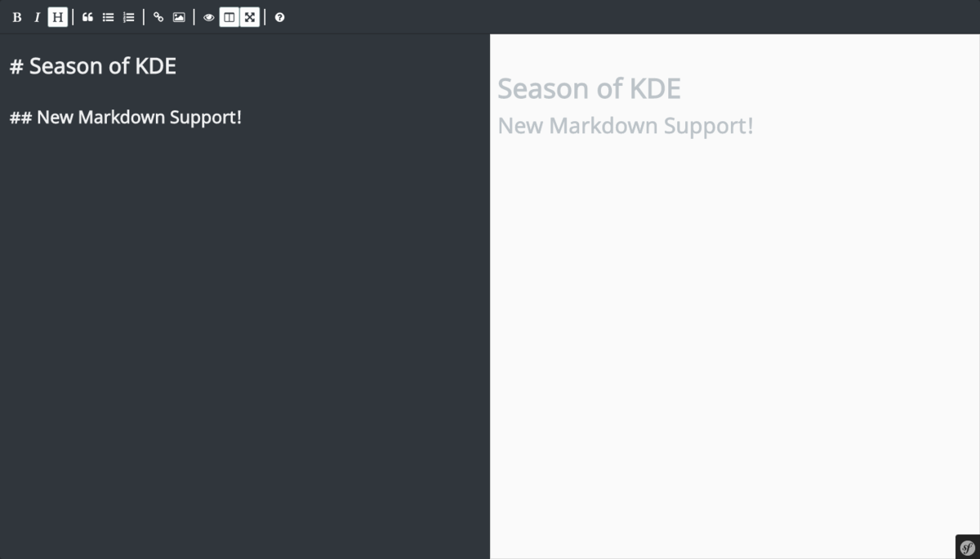
Task: Click 'Season of KDE' heading in preview
Action: point(589,88)
